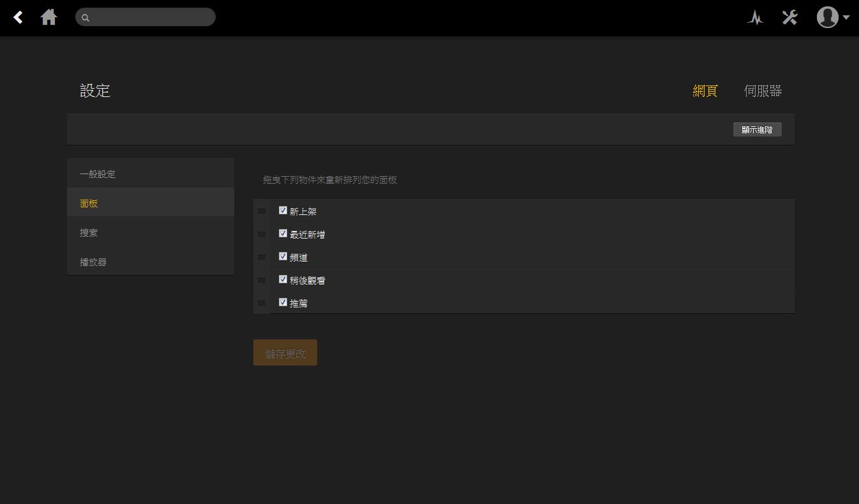This screenshot has width=859, height=504.
Task: Click the 新上架 label text
Action: click(303, 211)
